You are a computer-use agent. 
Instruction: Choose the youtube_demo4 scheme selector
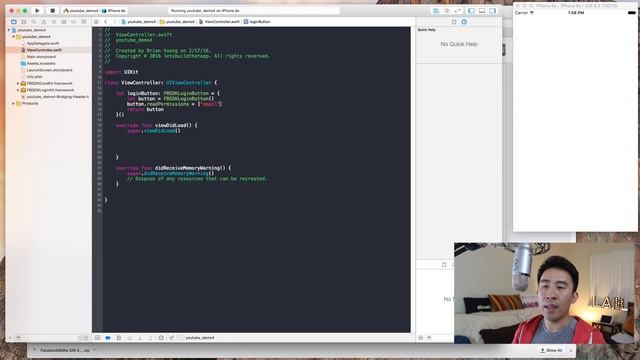[81, 11]
